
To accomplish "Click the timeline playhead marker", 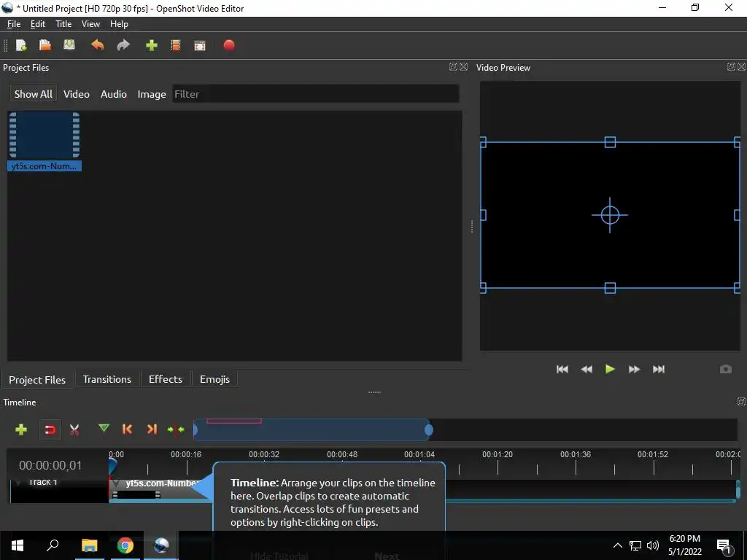I will click(112, 465).
